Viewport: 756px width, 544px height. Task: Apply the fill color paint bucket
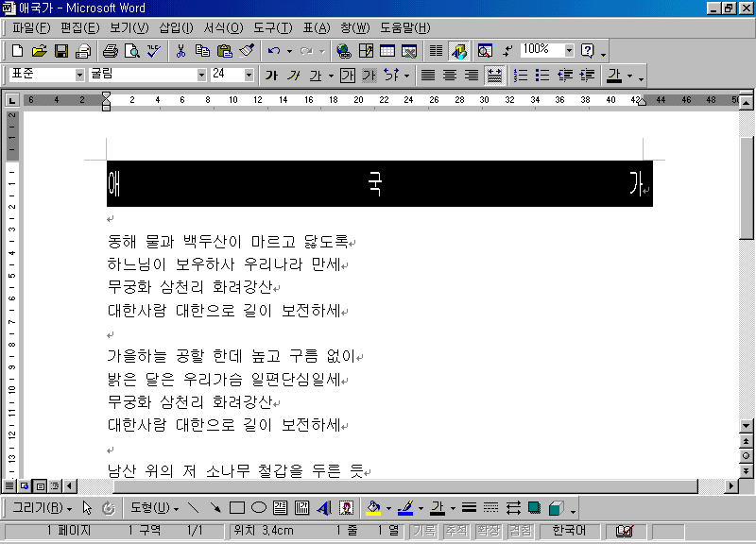373,508
